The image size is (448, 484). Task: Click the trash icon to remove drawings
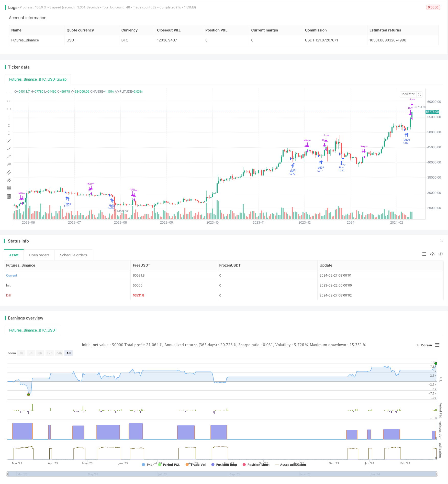coord(9,196)
